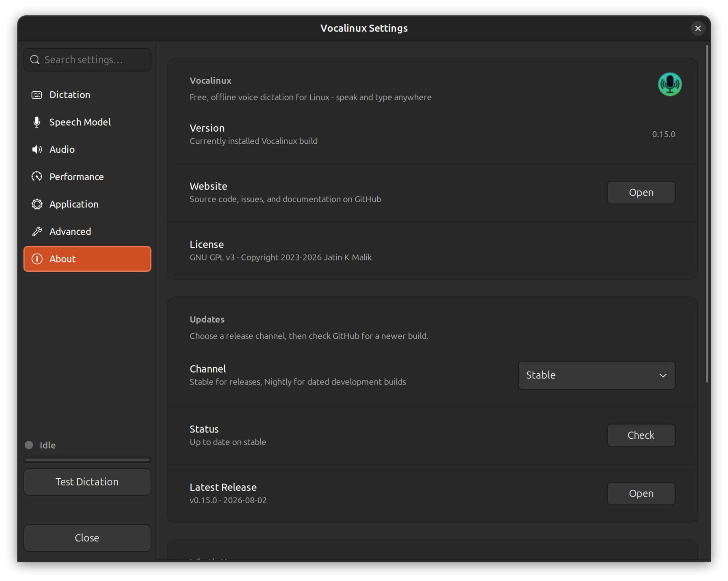728x581 pixels.
Task: Click the version number 0.15.0
Action: 663,134
